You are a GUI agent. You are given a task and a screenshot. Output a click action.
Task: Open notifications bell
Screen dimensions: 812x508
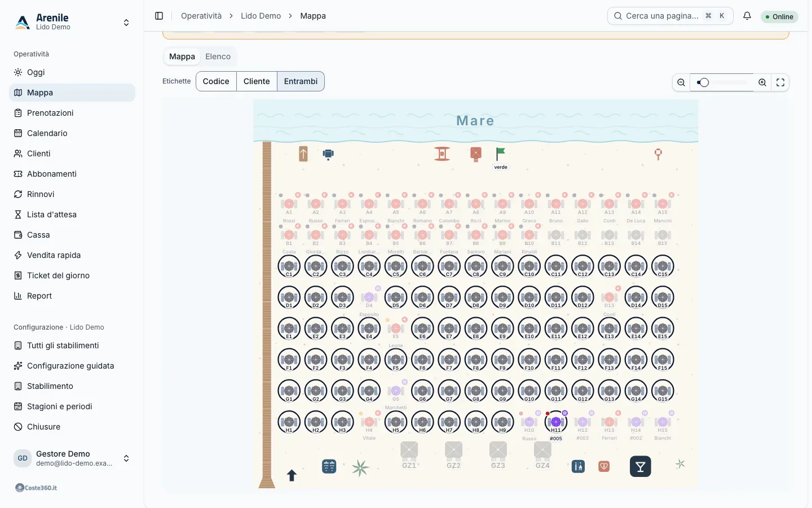click(747, 16)
